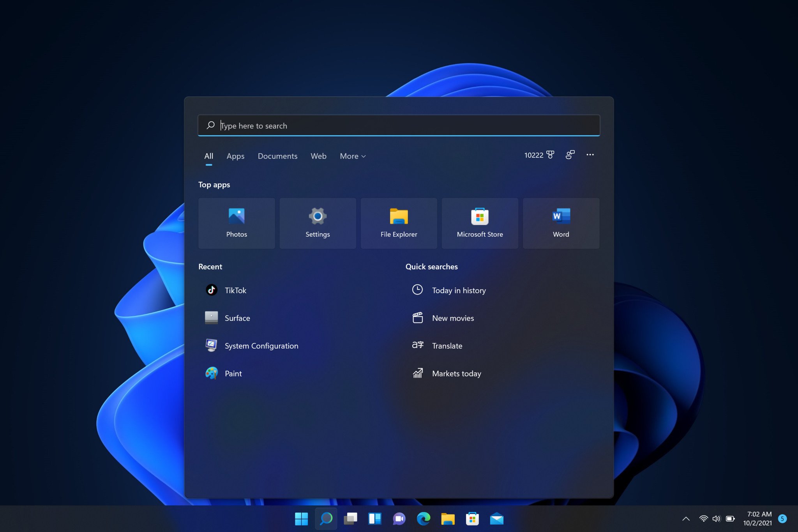Image resolution: width=798 pixels, height=532 pixels.
Task: Open the three-dot options menu
Action: coord(590,155)
